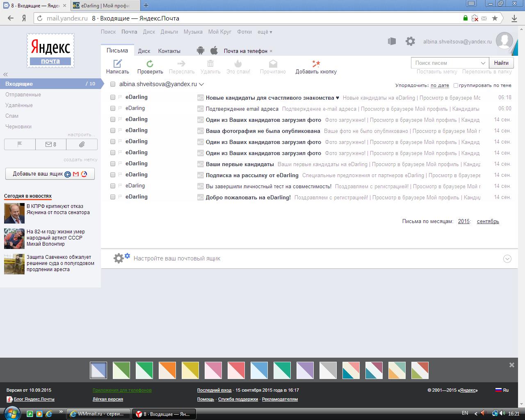This screenshot has height=420, width=525.
Task: Open the search options dropdown arrow
Action: (483, 63)
